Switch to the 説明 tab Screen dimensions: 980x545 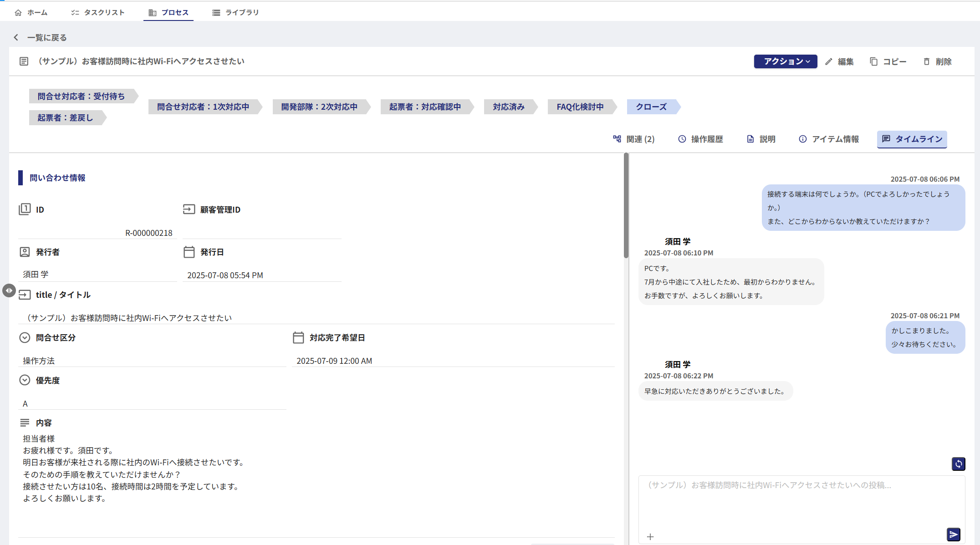click(x=763, y=139)
